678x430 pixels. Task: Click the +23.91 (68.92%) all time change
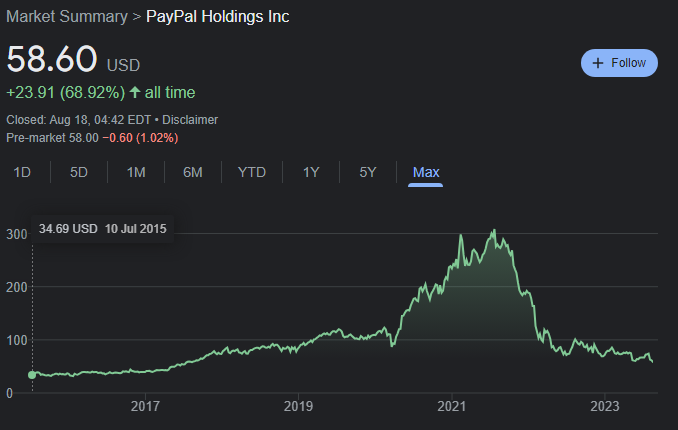pyautogui.click(x=101, y=93)
